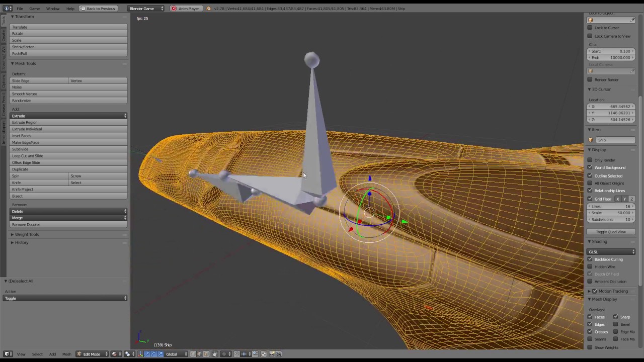
Task: Stop the Anim Player via red X
Action: [x=174, y=9]
